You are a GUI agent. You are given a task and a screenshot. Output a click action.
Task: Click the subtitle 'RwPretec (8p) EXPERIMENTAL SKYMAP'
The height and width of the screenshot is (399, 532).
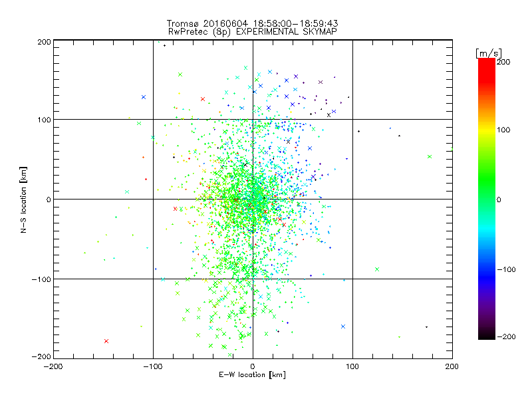click(253, 31)
